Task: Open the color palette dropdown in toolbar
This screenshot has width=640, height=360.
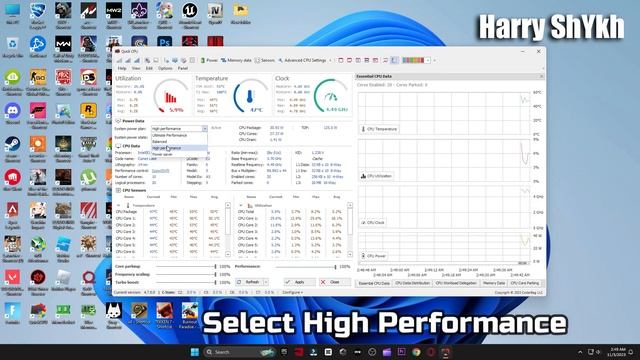Action: pyautogui.click(x=428, y=60)
